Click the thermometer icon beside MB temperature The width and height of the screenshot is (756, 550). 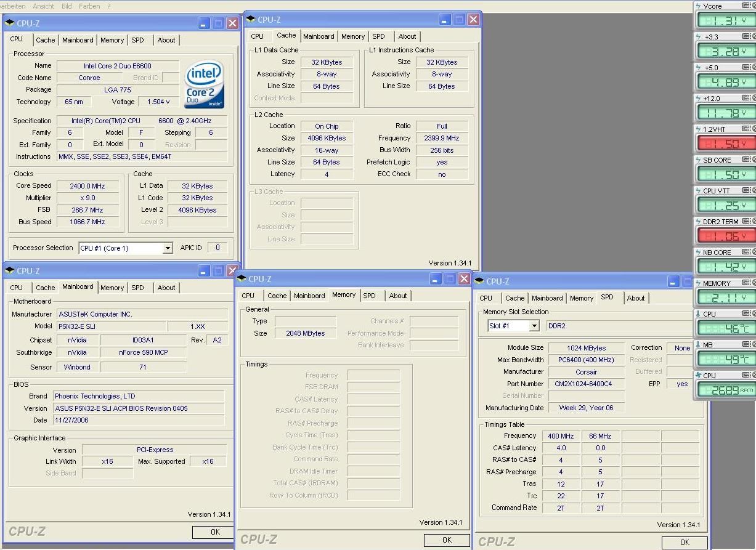click(698, 345)
